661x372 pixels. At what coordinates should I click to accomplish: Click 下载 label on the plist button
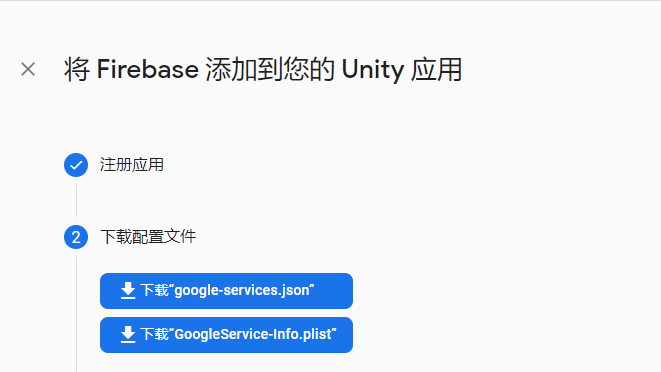tap(154, 334)
